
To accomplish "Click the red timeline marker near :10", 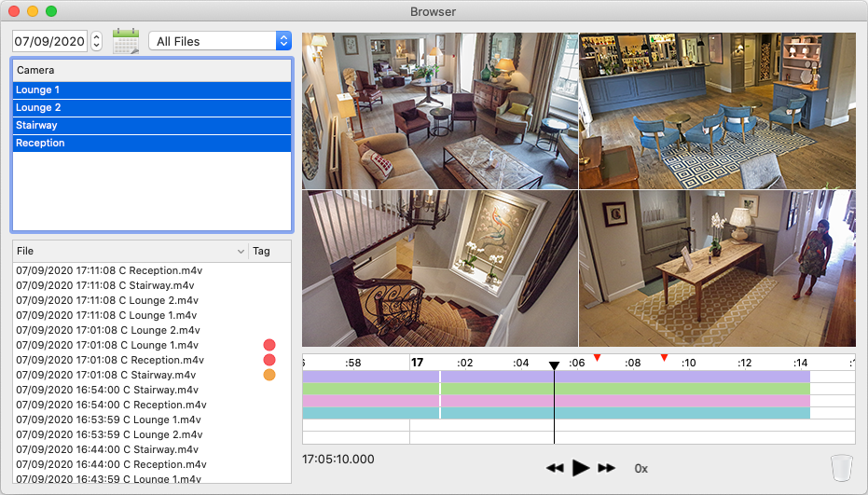I will tap(664, 358).
